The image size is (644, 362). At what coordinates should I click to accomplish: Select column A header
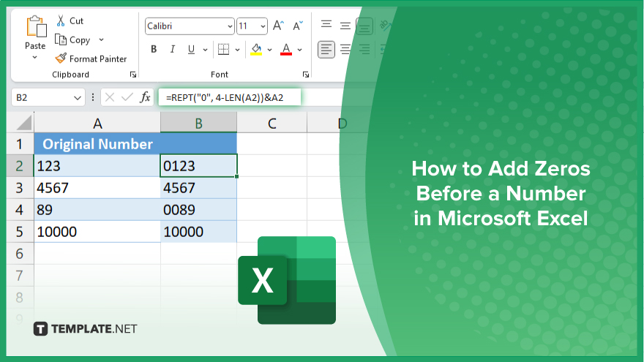97,123
